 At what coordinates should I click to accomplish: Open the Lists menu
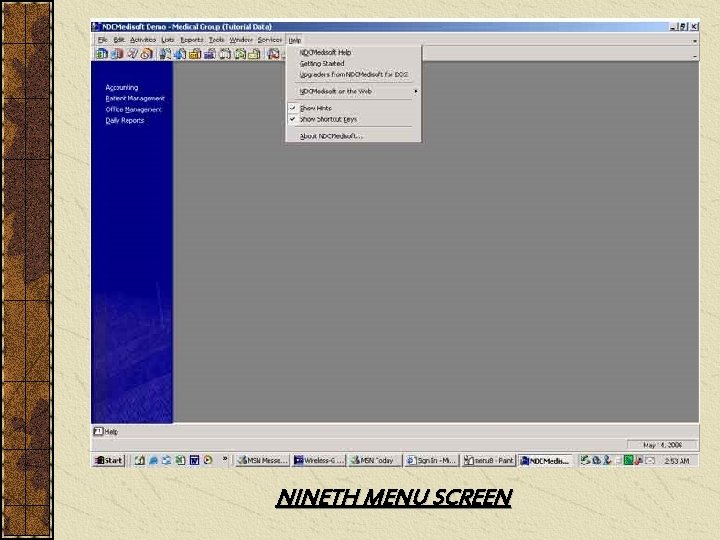point(168,40)
